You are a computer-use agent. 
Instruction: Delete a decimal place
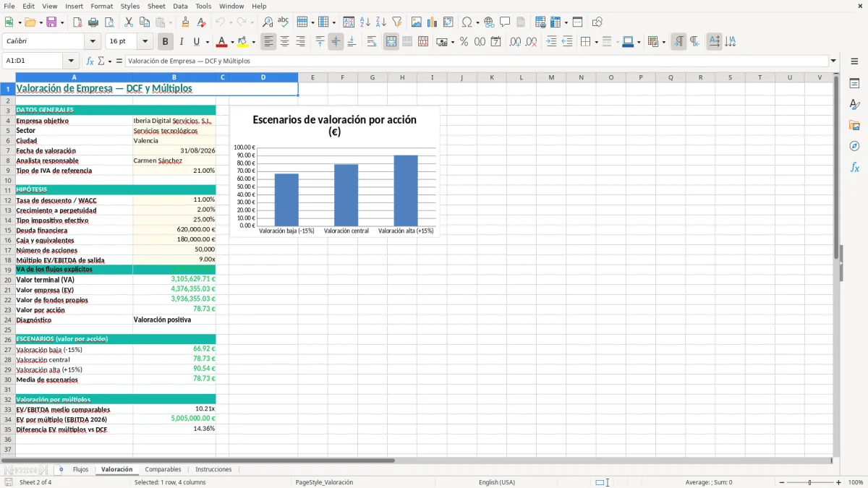(531, 42)
